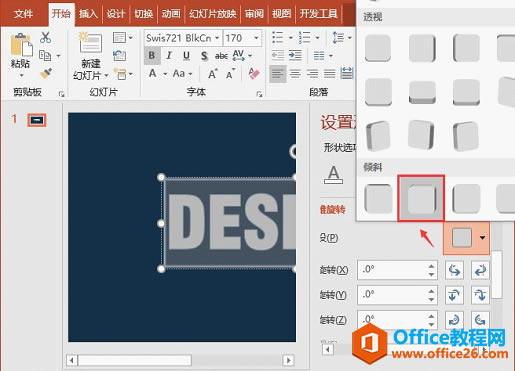Click the Format Painter brush icon
Image resolution: width=515 pixels, height=371 pixels.
46,73
